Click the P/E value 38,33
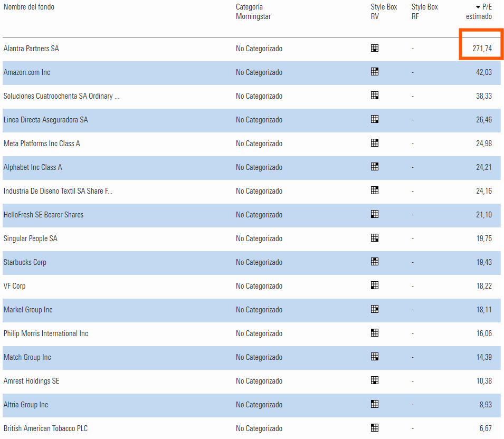 [484, 96]
